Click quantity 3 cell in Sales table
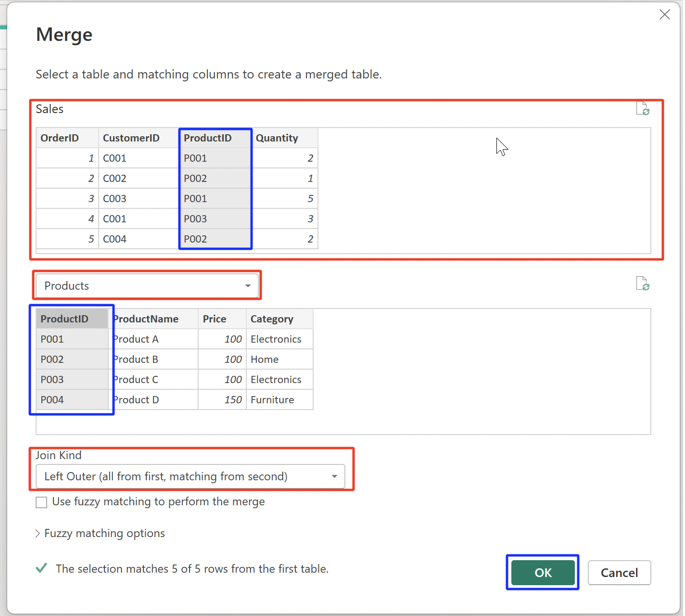 pos(284,219)
